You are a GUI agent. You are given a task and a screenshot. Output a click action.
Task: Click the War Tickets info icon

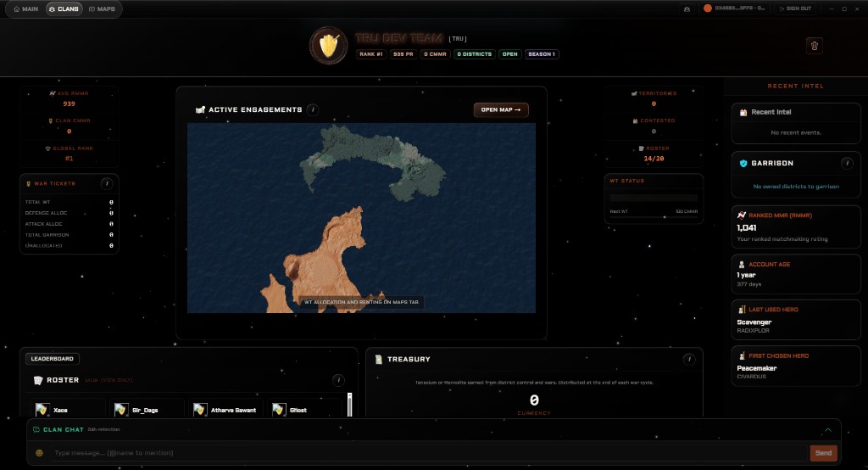[x=107, y=184]
